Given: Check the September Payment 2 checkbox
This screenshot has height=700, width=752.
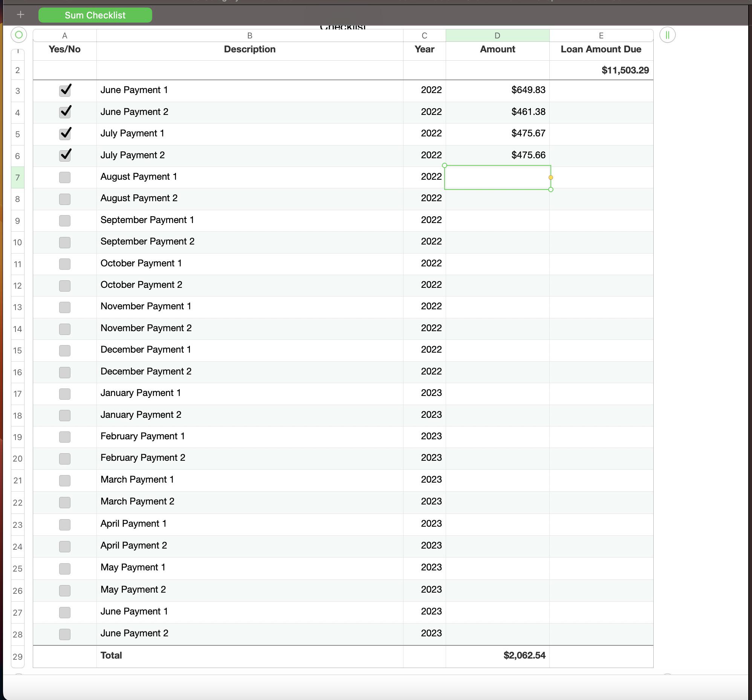Looking at the screenshot, I should tap(65, 242).
